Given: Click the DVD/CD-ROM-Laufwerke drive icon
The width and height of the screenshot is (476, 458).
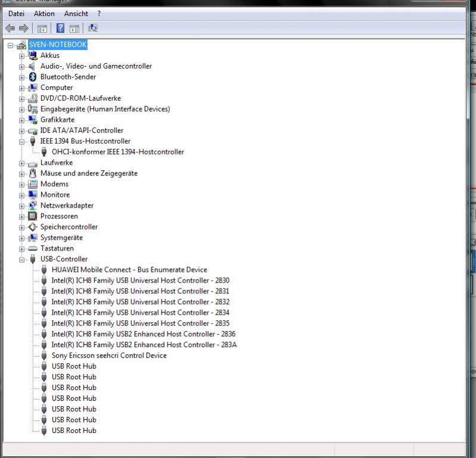Looking at the screenshot, I should [33, 98].
